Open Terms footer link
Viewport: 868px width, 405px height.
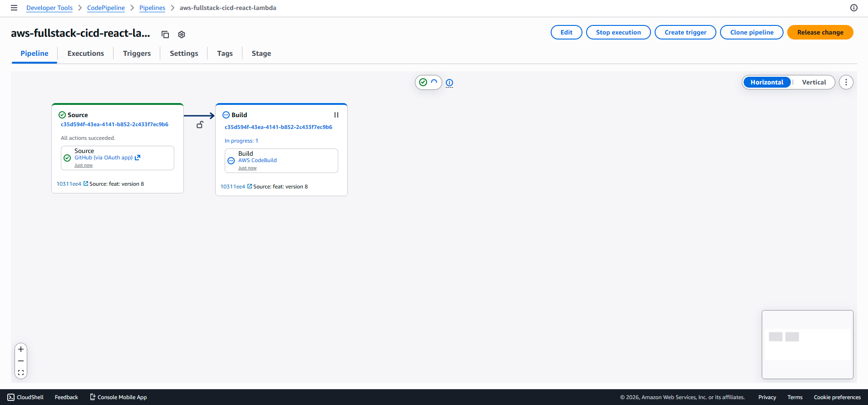pyautogui.click(x=795, y=397)
